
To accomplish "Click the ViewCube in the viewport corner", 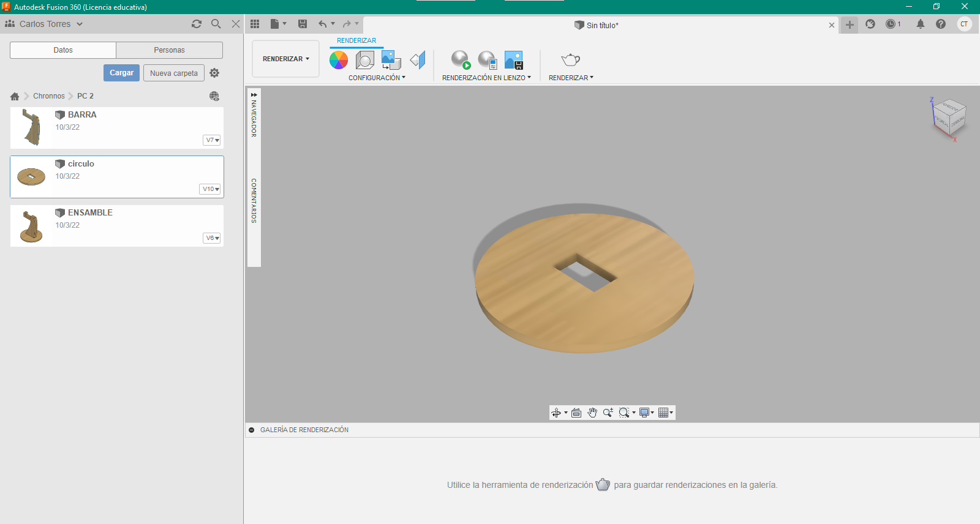I will [949, 118].
